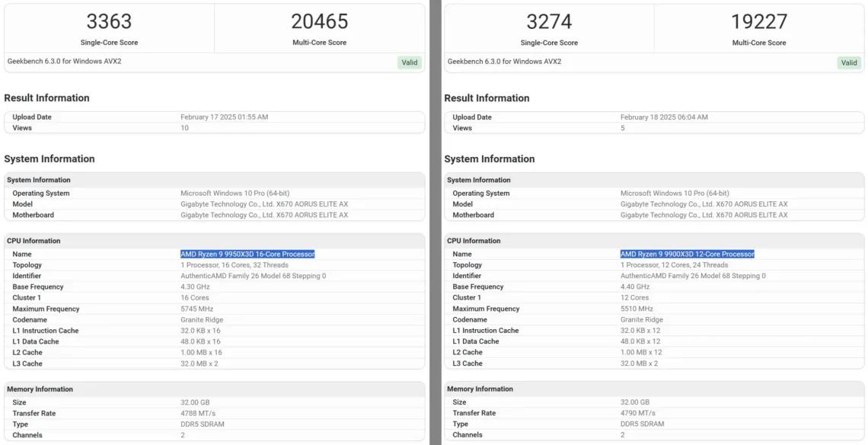Select topology value with 12 Cores, 24 Threads
This screenshot has width=868, height=445.
coord(674,265)
